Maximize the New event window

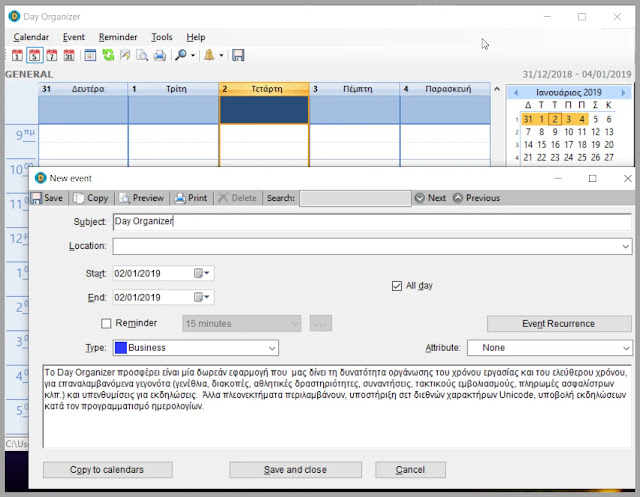[x=593, y=178]
